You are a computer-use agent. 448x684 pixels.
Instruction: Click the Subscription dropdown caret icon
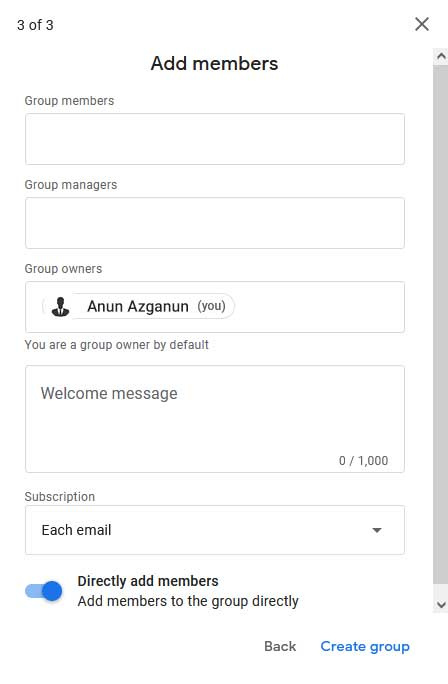click(377, 530)
